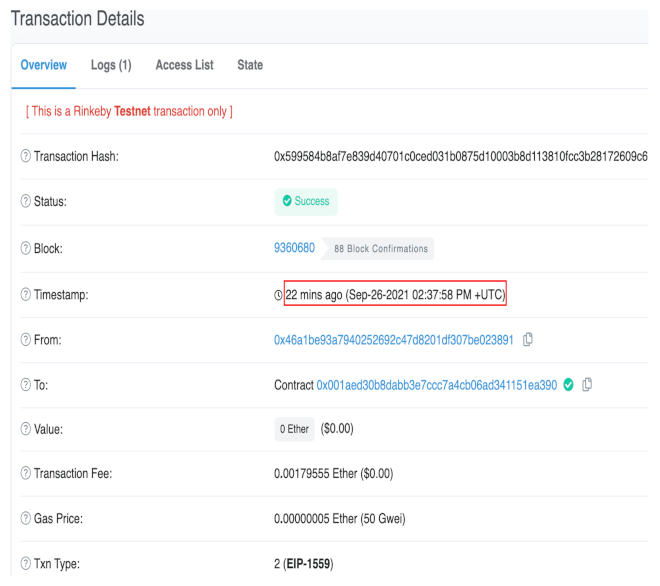Open the From address 0x46a1be93 link

pos(394,340)
